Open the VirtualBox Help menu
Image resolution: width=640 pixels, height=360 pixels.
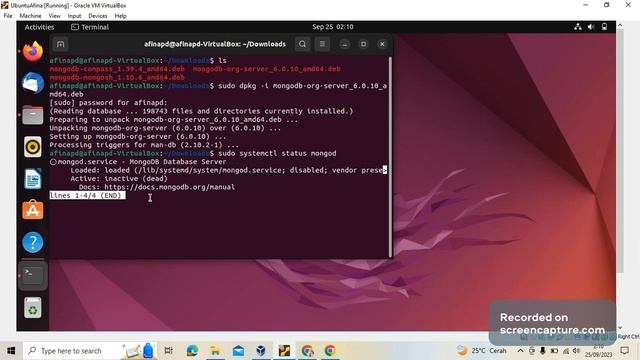pyautogui.click(x=120, y=16)
